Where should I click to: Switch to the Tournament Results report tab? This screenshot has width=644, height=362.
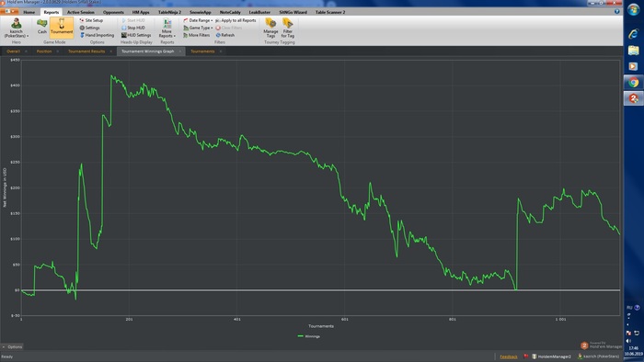tap(86, 51)
